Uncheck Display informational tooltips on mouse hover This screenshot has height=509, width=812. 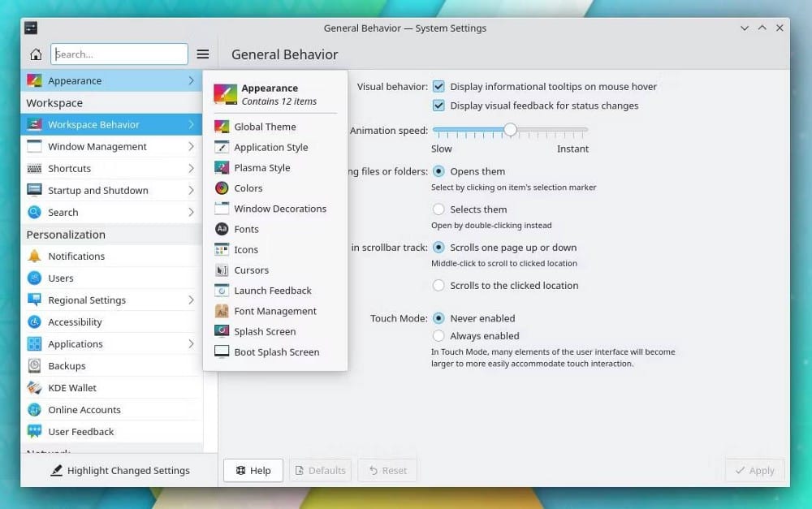[438, 86]
